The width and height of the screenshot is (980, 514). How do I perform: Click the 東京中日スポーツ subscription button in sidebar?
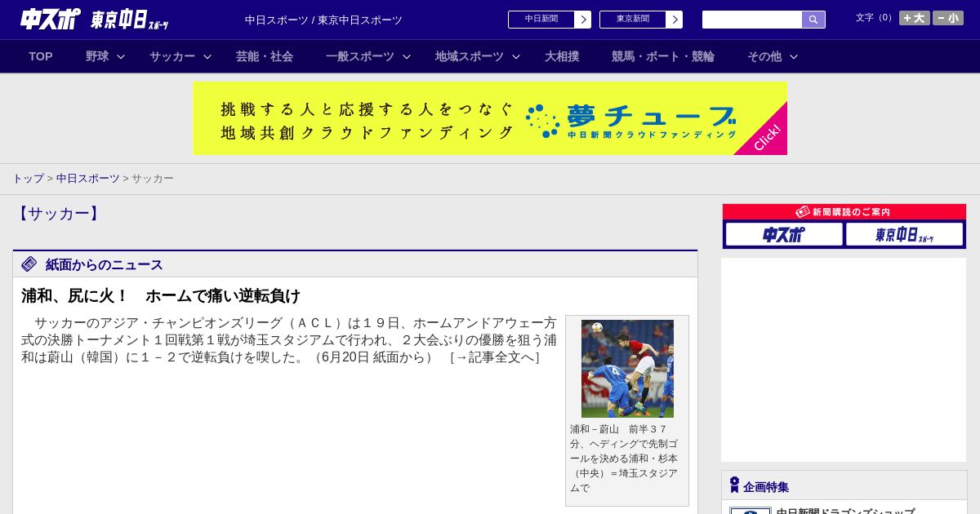(904, 234)
